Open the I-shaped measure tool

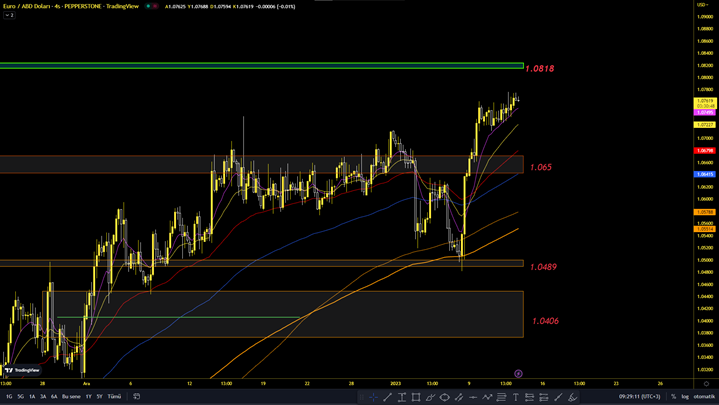[402, 397]
